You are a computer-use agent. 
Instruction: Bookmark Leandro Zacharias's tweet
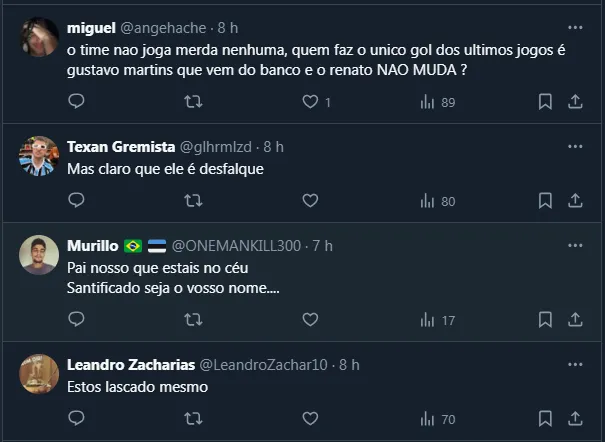point(545,419)
